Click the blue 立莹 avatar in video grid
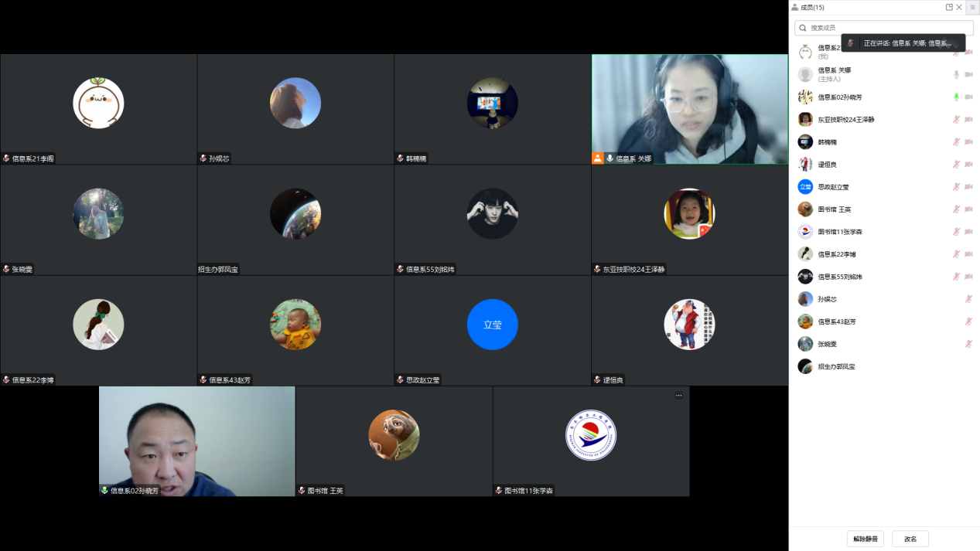Image resolution: width=980 pixels, height=551 pixels. click(x=492, y=325)
